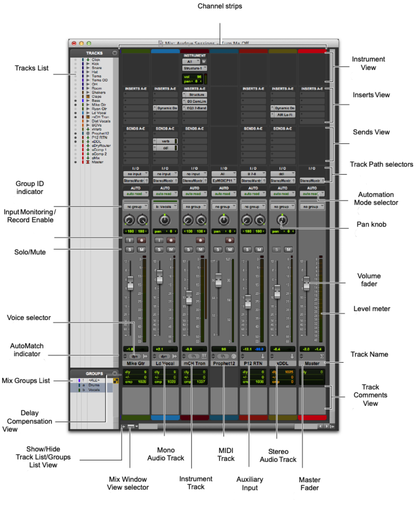Solo the Mike Gtr track
Viewport: 420px width, 505px height.
pyautogui.click(x=130, y=249)
